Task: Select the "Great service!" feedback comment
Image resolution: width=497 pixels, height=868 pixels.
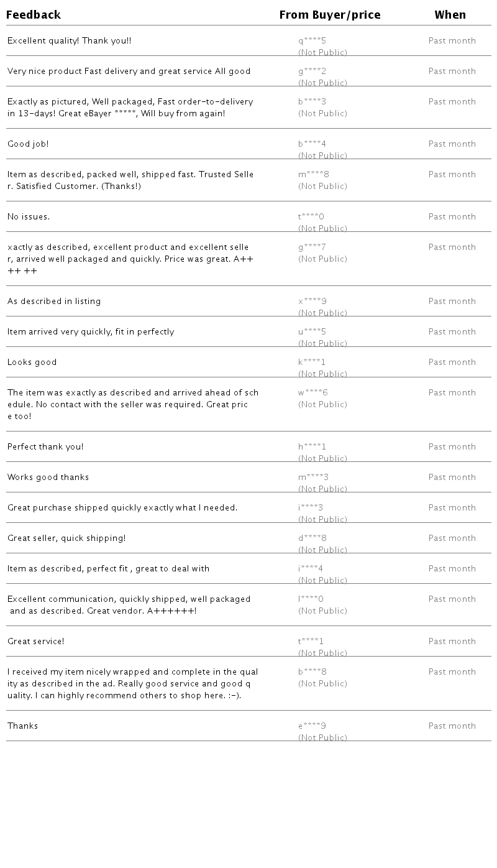Action: (35, 642)
